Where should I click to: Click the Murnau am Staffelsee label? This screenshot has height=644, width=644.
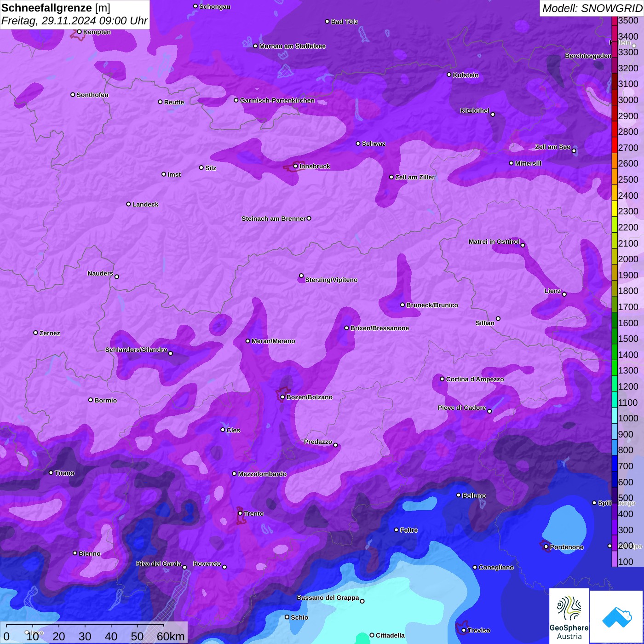293,46
